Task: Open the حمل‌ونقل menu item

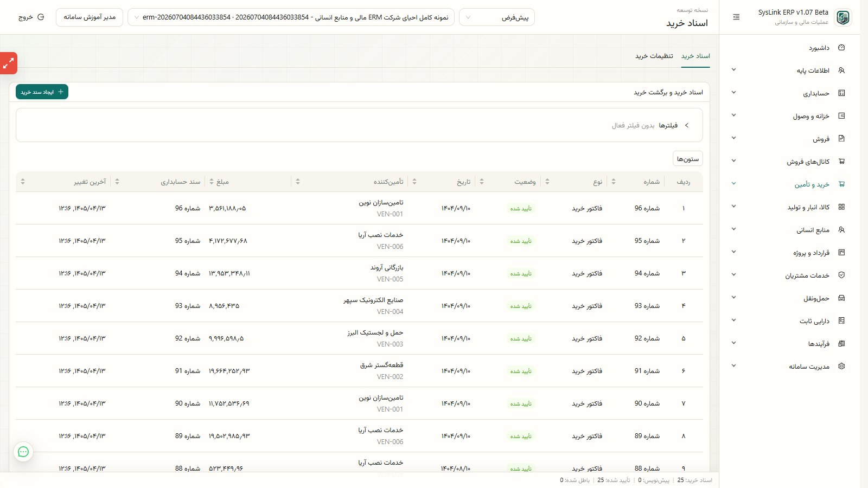Action: pyautogui.click(x=789, y=298)
